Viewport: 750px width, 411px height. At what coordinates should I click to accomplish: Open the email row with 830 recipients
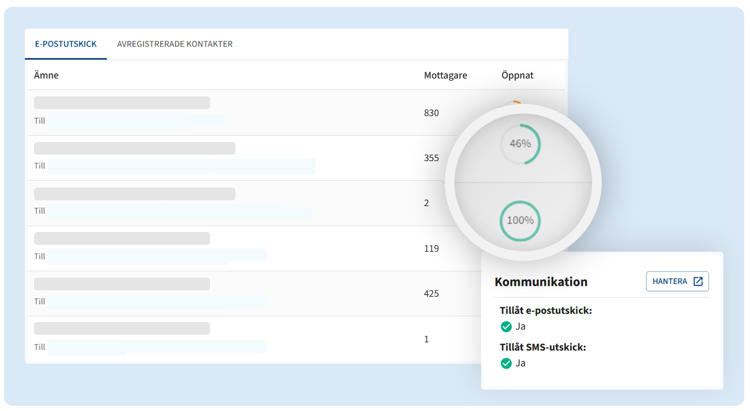tap(296, 113)
